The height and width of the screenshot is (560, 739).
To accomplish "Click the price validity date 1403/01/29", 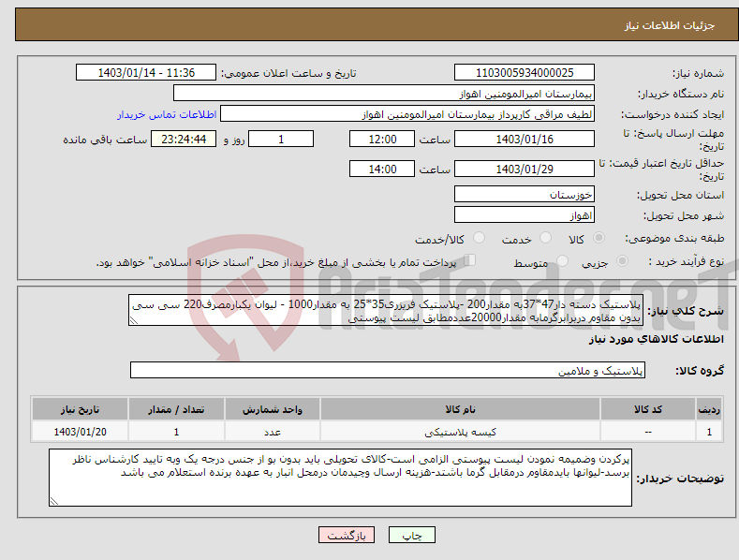I will pyautogui.click(x=525, y=169).
